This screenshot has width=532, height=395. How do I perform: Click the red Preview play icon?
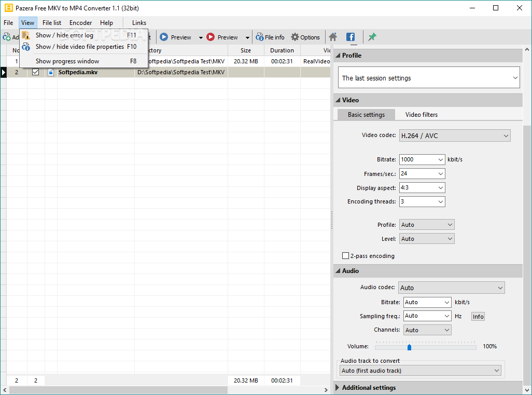(211, 37)
